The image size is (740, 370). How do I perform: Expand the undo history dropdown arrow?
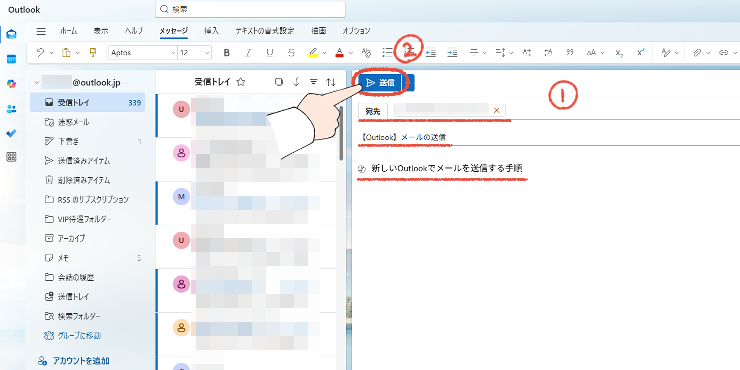(51, 53)
